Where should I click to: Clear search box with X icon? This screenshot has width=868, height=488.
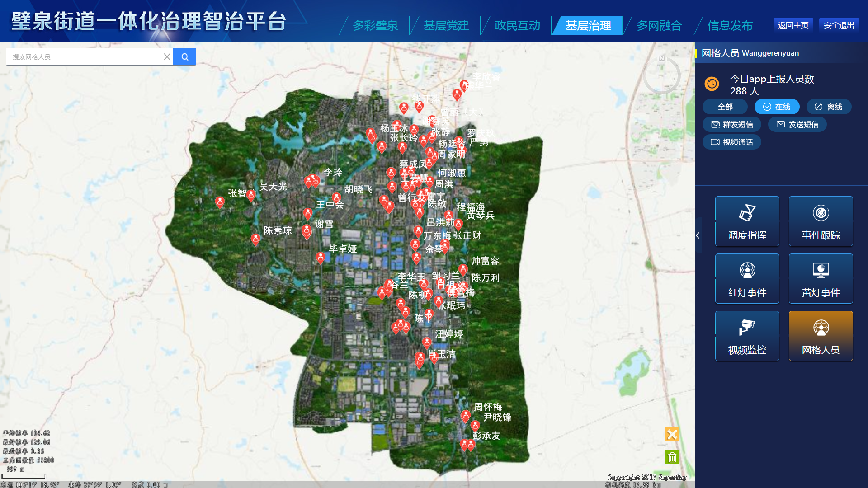pos(167,57)
